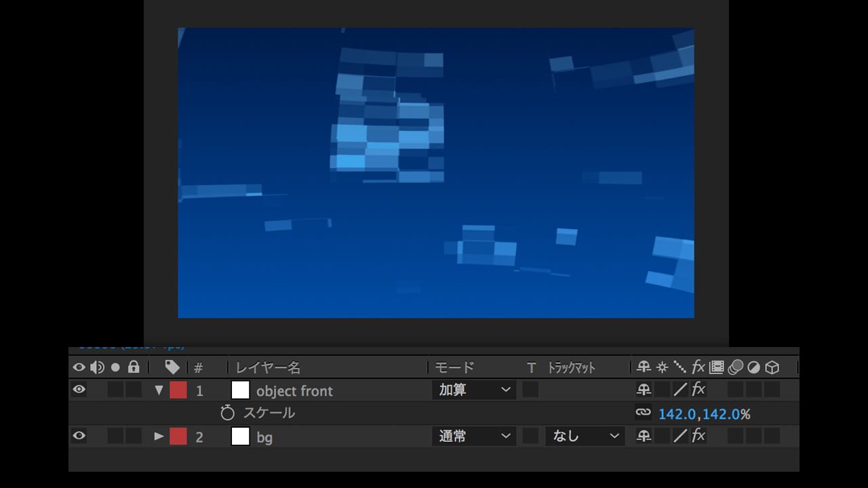
Task: Toggle the lock box for object front layer
Action: point(134,390)
